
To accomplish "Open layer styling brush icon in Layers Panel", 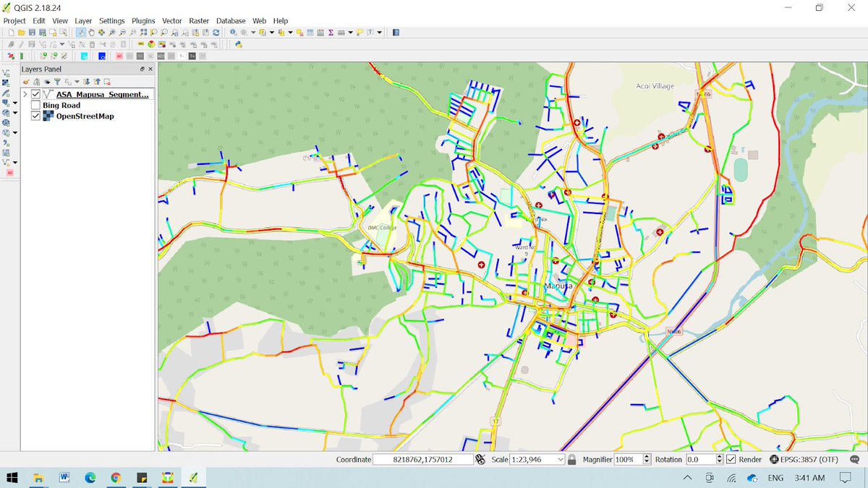I will point(26,82).
